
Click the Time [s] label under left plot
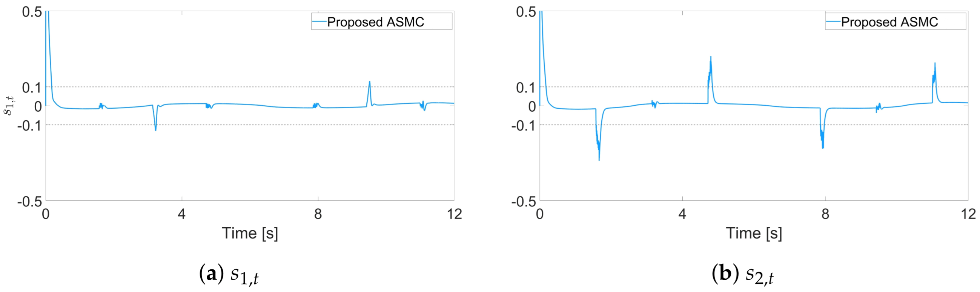(x=250, y=233)
